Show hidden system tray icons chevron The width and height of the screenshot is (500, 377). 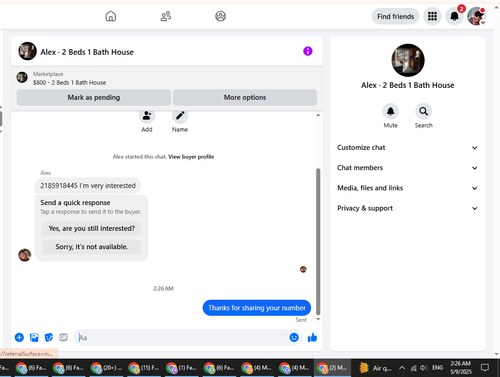402,368
